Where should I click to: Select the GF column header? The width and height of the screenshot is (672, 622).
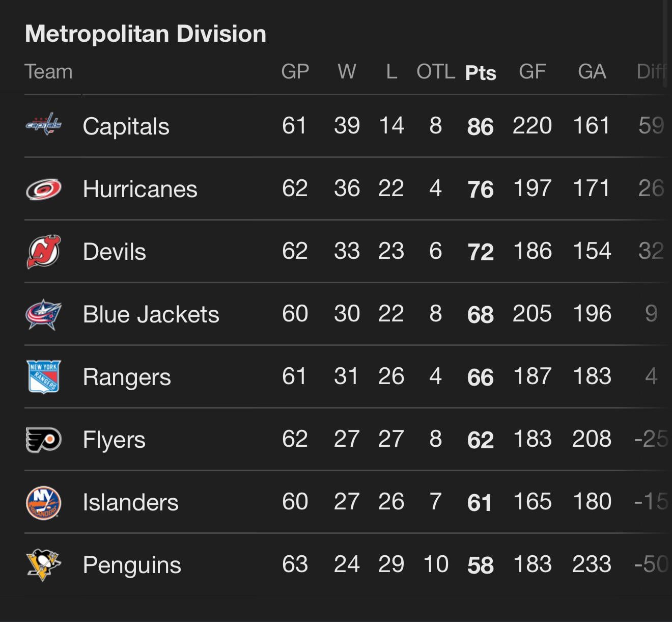pyautogui.click(x=532, y=72)
